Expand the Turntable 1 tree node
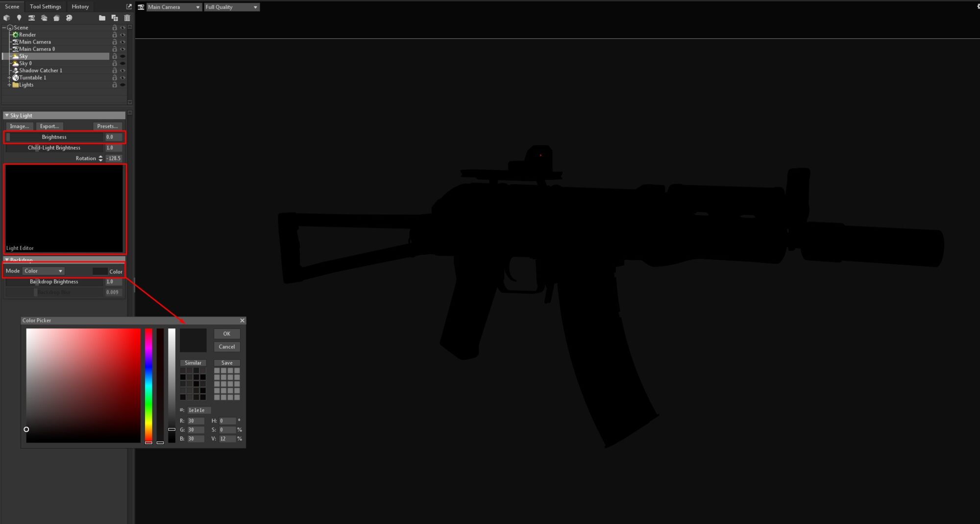 [x=9, y=77]
